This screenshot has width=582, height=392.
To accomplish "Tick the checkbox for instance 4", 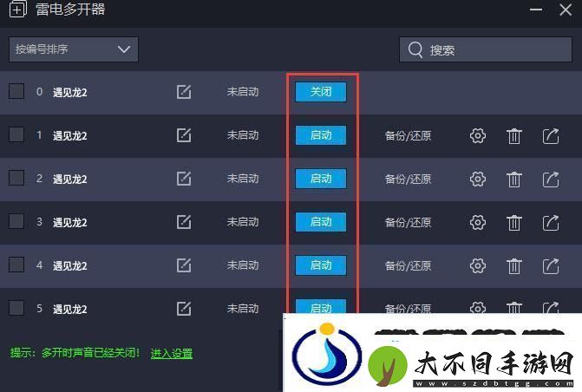I will (16, 265).
